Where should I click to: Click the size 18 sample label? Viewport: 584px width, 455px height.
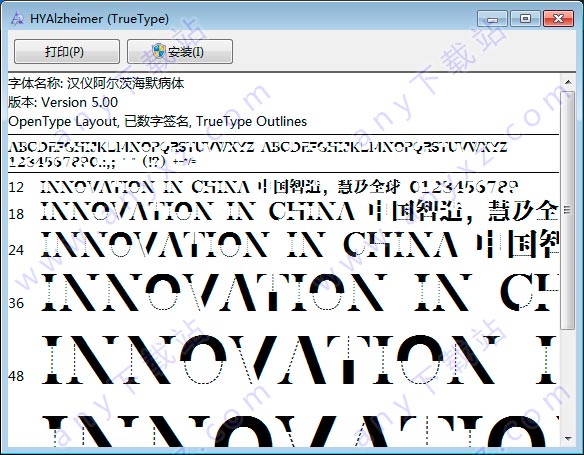(x=16, y=214)
